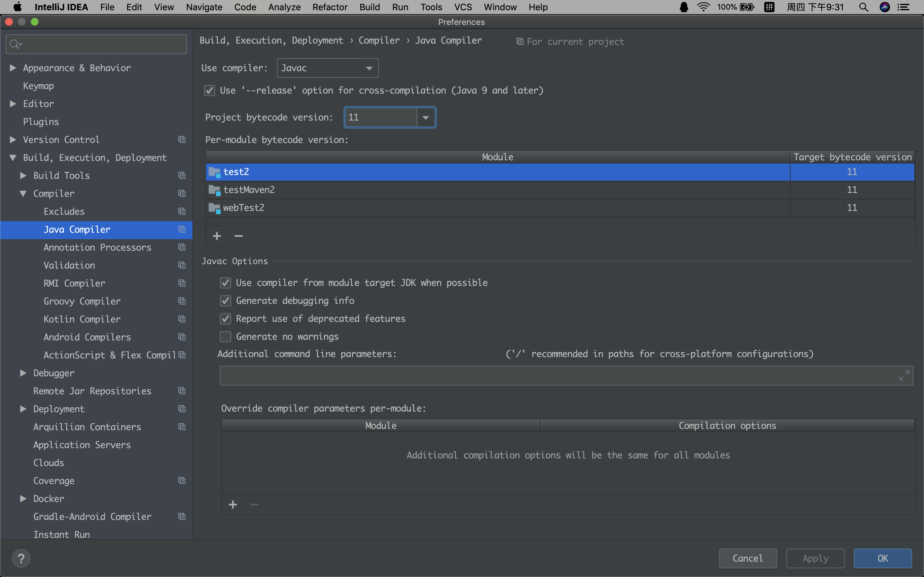Click the Build Tools expand icon

pos(24,175)
